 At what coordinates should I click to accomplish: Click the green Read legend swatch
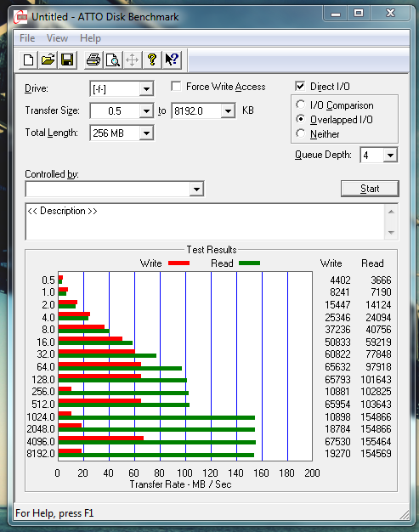[x=249, y=263]
